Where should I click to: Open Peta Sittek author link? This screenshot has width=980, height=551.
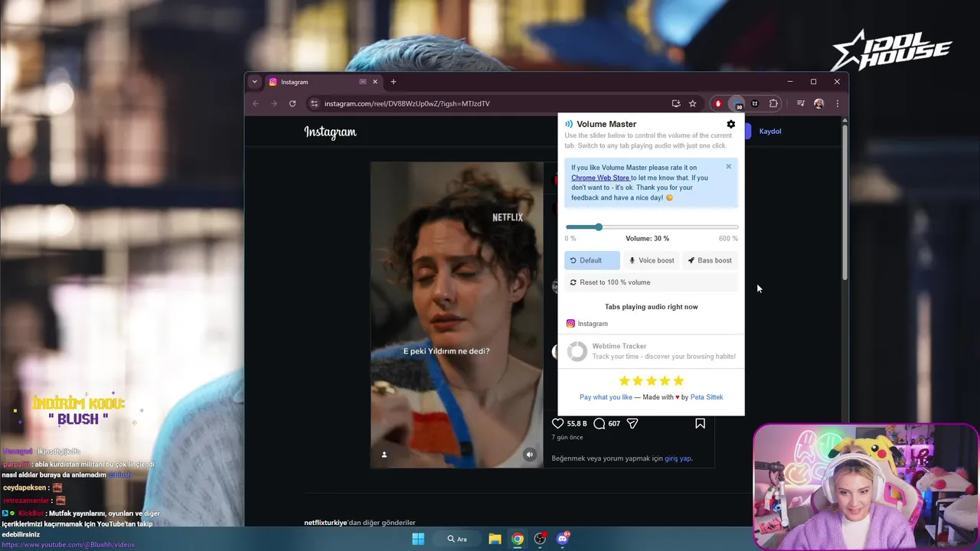(706, 397)
